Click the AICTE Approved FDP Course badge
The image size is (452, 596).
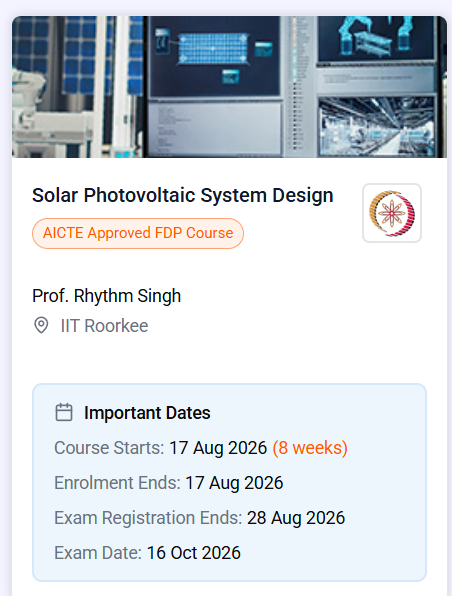coord(138,233)
